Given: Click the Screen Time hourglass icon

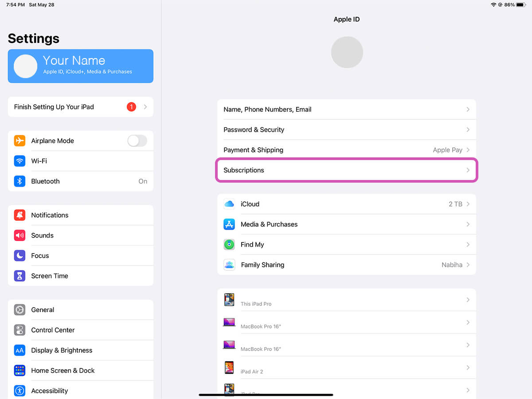Looking at the screenshot, I should pos(20,276).
